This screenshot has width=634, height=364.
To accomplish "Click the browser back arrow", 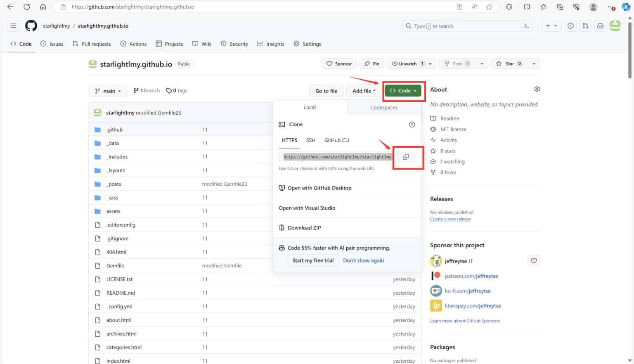I will (10, 7).
